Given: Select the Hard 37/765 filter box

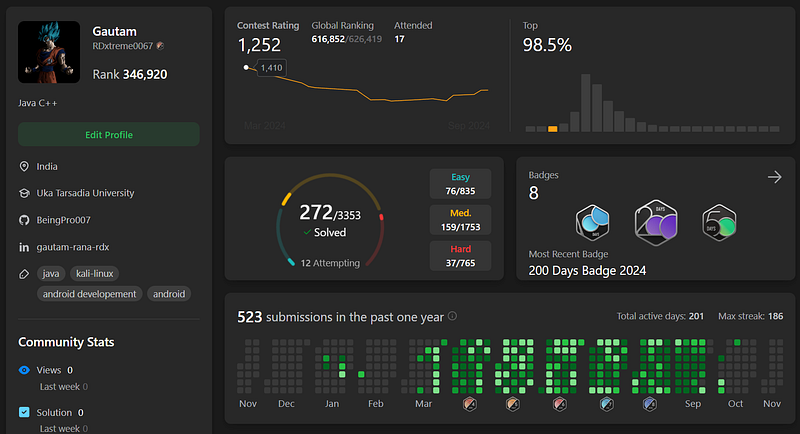Looking at the screenshot, I should click(460, 256).
